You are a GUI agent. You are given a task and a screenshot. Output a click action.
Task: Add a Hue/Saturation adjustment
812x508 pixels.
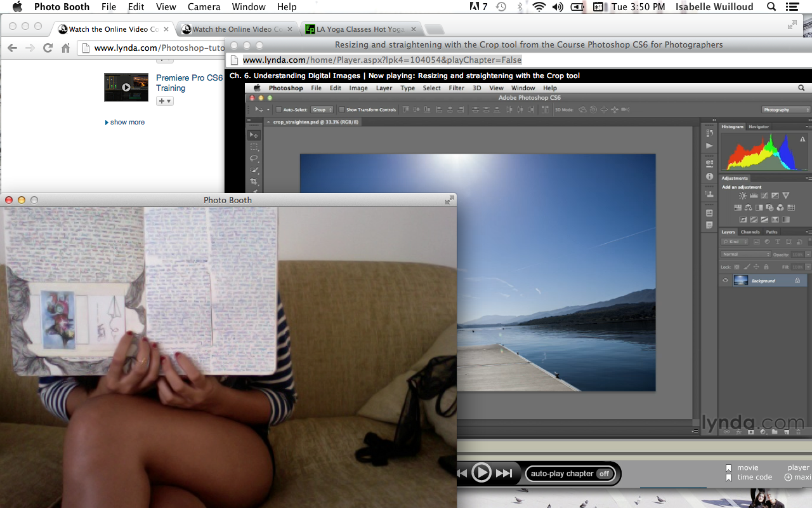tap(738, 208)
